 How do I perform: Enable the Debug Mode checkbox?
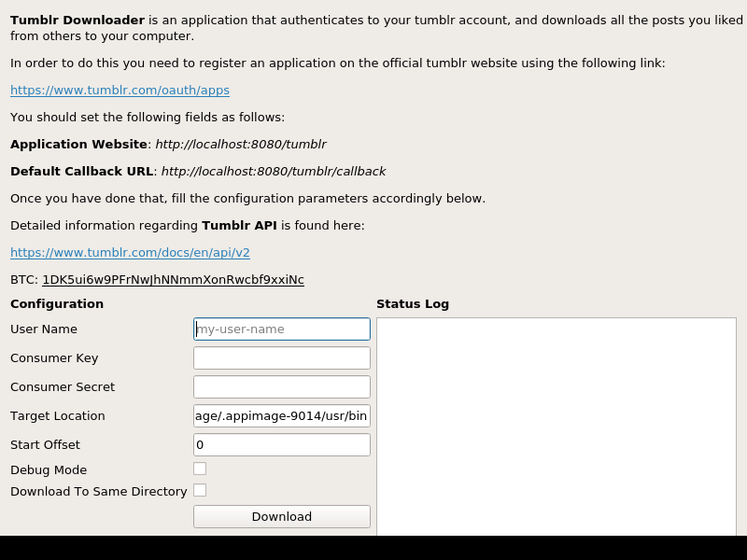click(200, 469)
